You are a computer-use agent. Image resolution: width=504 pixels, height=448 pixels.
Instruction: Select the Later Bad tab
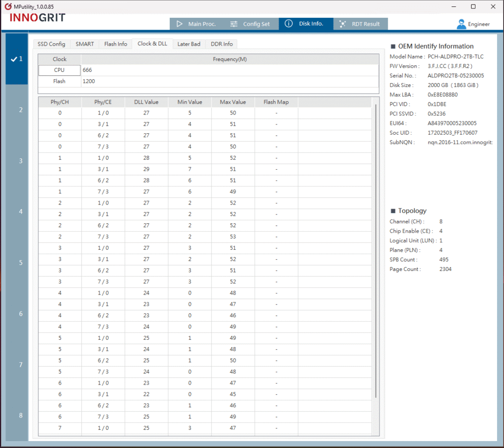(x=189, y=44)
